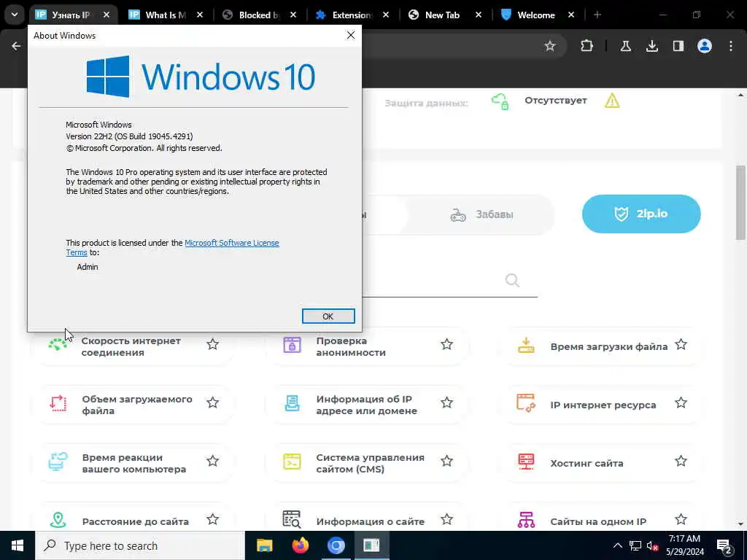The image size is (747, 560).
Task: Click the muted volume icon in tray
Action: pyautogui.click(x=652, y=545)
